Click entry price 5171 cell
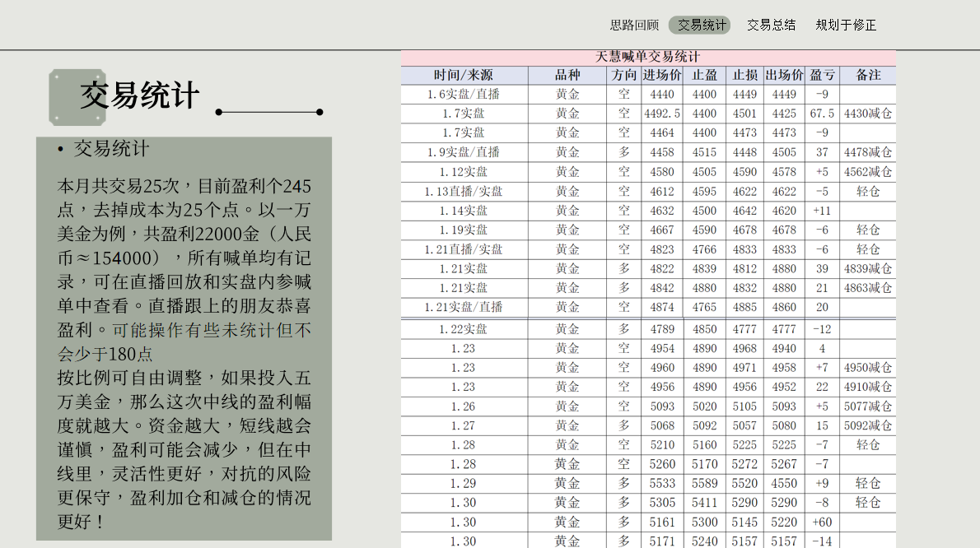 click(662, 541)
